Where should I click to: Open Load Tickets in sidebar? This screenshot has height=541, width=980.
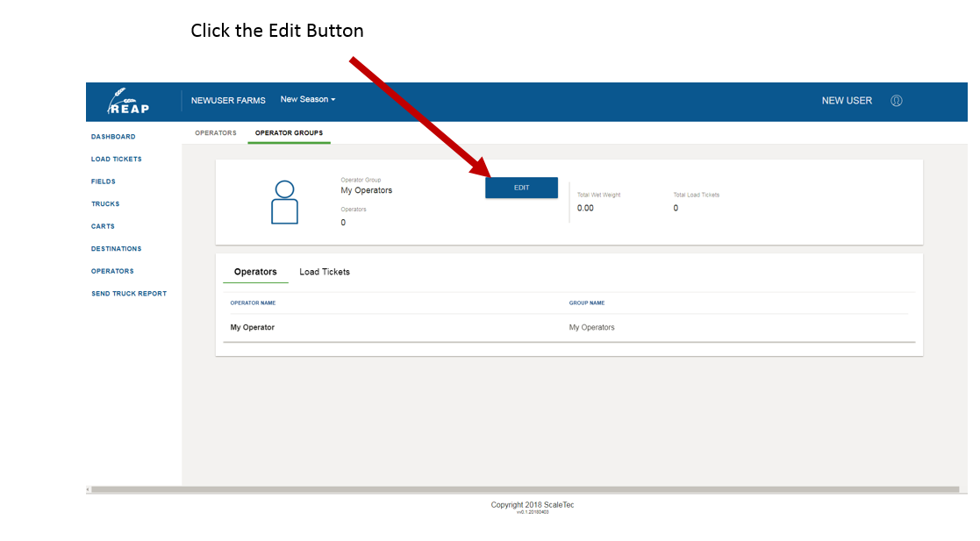pyautogui.click(x=117, y=160)
